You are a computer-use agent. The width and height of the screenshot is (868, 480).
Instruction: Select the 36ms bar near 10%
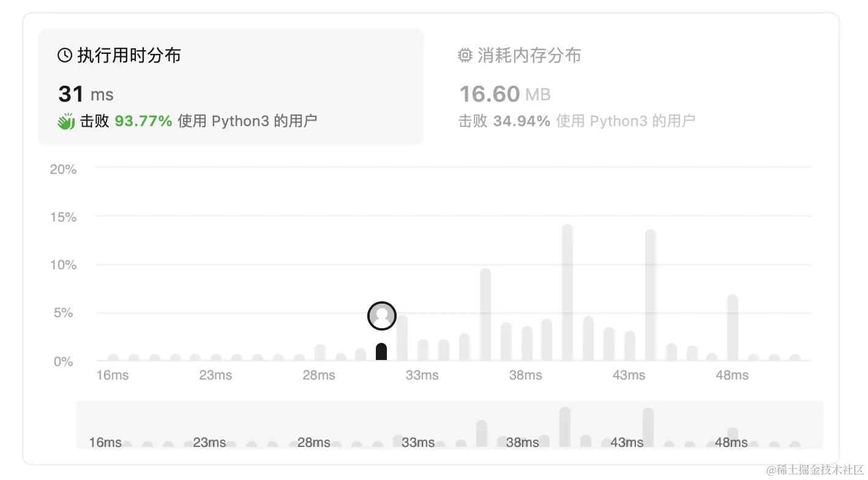pos(485,315)
